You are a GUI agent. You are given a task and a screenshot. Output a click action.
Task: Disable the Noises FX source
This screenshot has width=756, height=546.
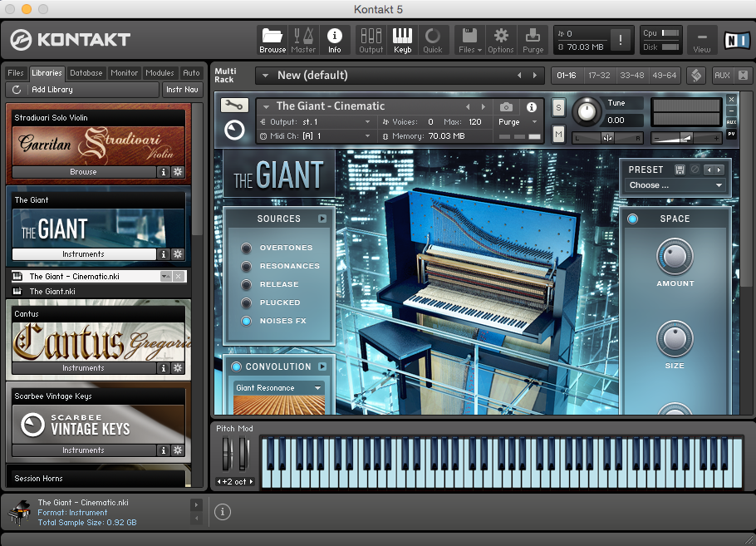247,322
